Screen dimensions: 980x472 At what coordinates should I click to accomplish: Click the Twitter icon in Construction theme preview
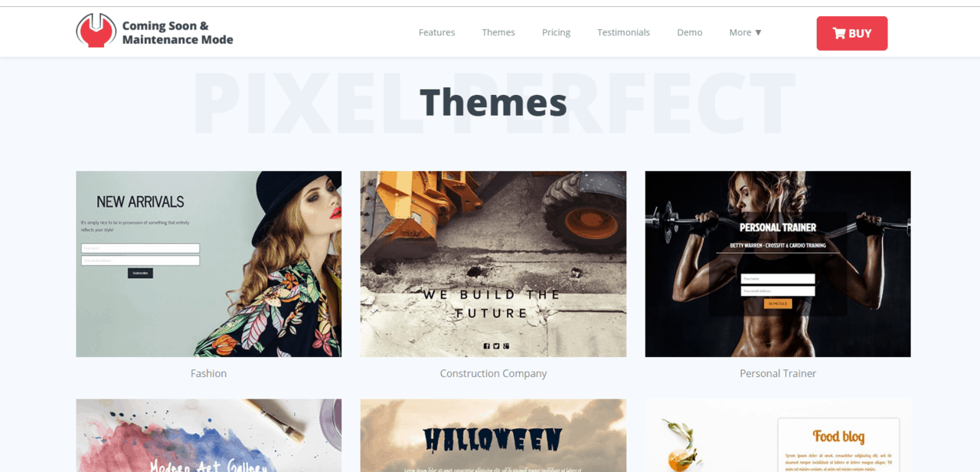[x=496, y=346]
